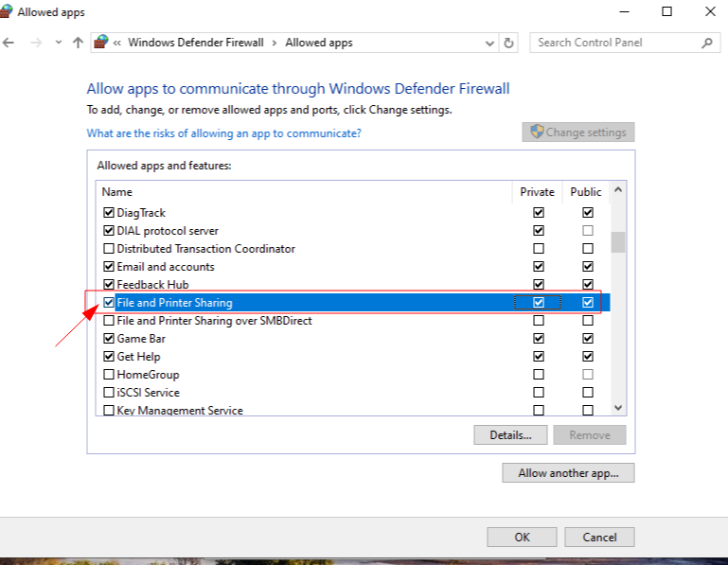Click the firewall icon in address bar

click(100, 43)
